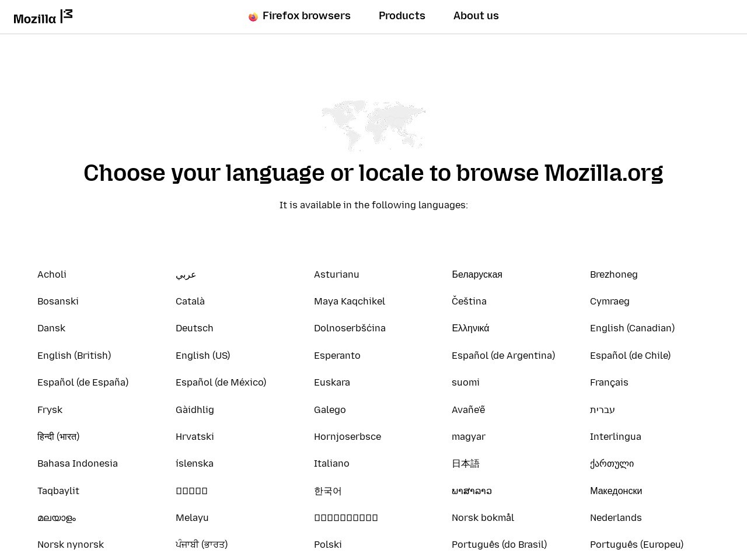Choose Polski language

click(x=328, y=544)
